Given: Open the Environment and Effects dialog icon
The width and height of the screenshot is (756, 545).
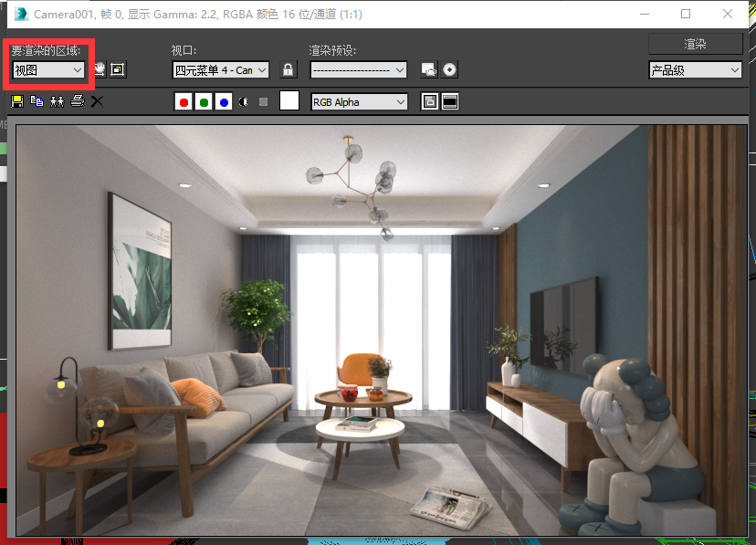Looking at the screenshot, I should 448,69.
